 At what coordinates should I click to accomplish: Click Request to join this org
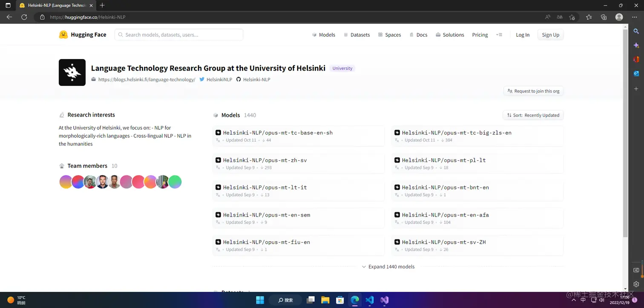coord(533,91)
